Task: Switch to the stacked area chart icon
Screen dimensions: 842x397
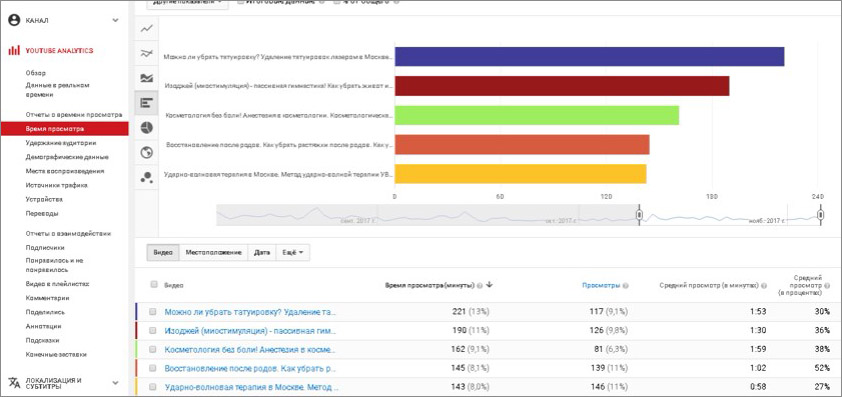Action: [146, 78]
